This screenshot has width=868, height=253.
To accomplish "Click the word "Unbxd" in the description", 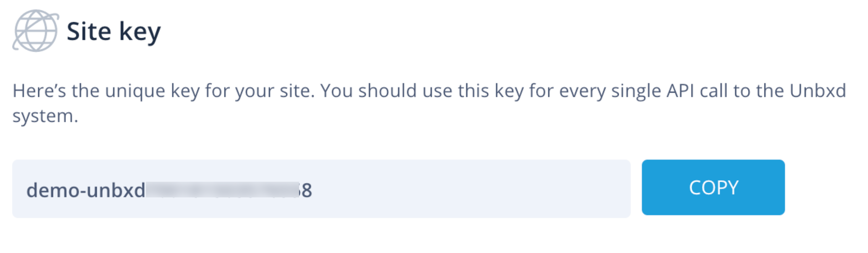I will click(x=818, y=91).
